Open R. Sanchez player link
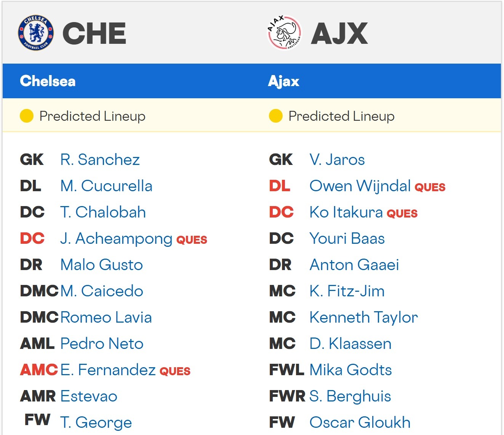The image size is (504, 435). tap(100, 160)
